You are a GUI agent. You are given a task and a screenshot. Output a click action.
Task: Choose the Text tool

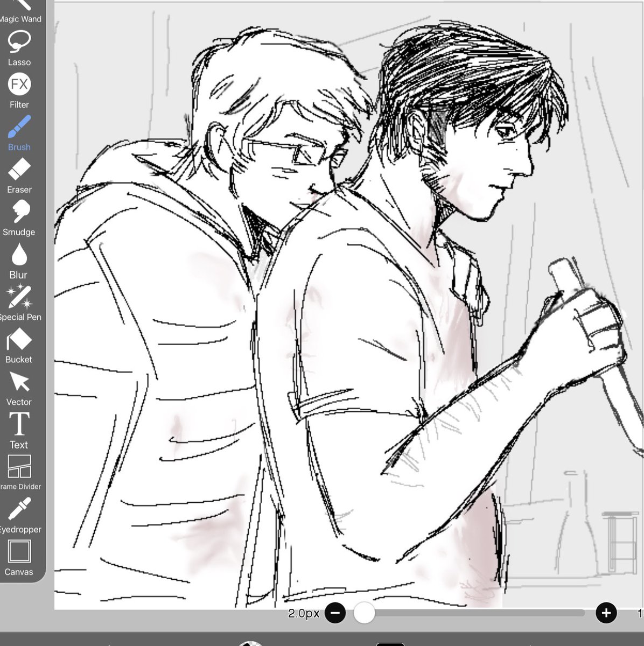coord(19,431)
